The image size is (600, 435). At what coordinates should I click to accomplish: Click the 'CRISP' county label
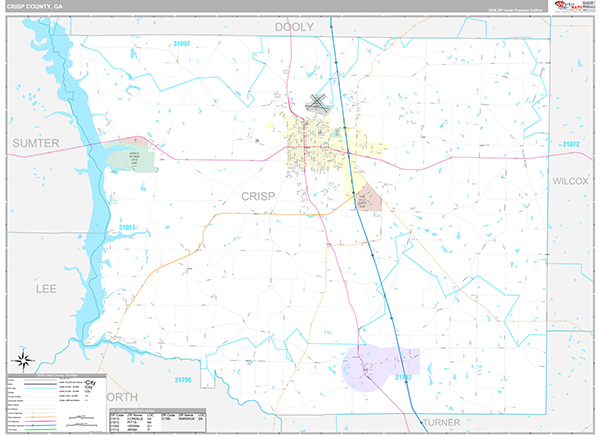coord(258,196)
